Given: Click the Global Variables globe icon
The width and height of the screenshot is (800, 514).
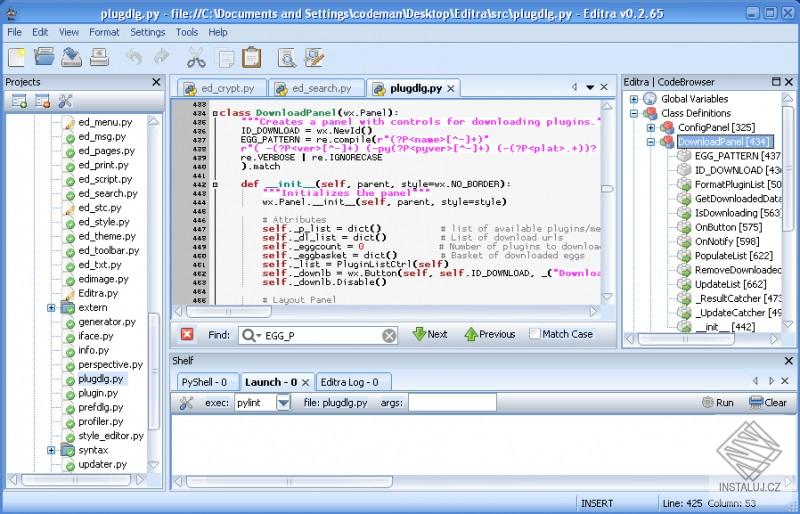Looking at the screenshot, I should click(x=650, y=99).
